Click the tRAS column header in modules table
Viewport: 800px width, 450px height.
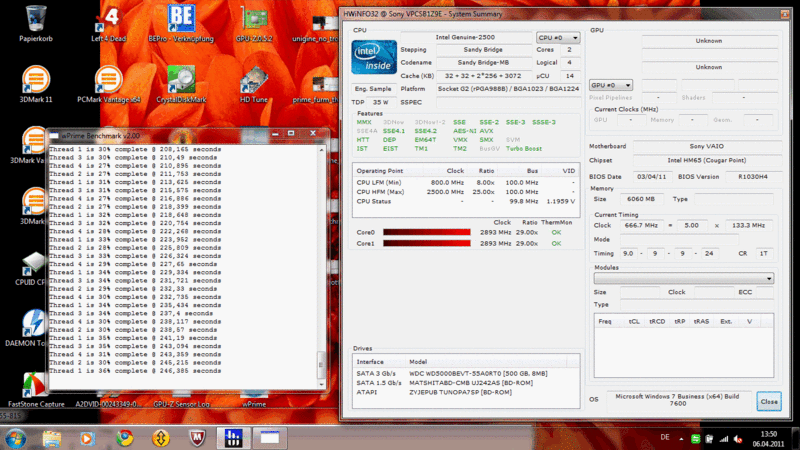click(701, 321)
